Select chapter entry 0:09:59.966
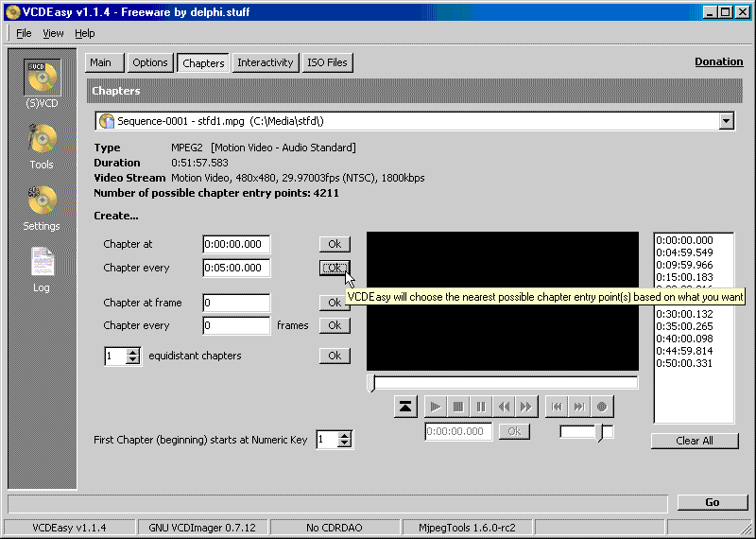The height and width of the screenshot is (539, 756). pos(684,265)
